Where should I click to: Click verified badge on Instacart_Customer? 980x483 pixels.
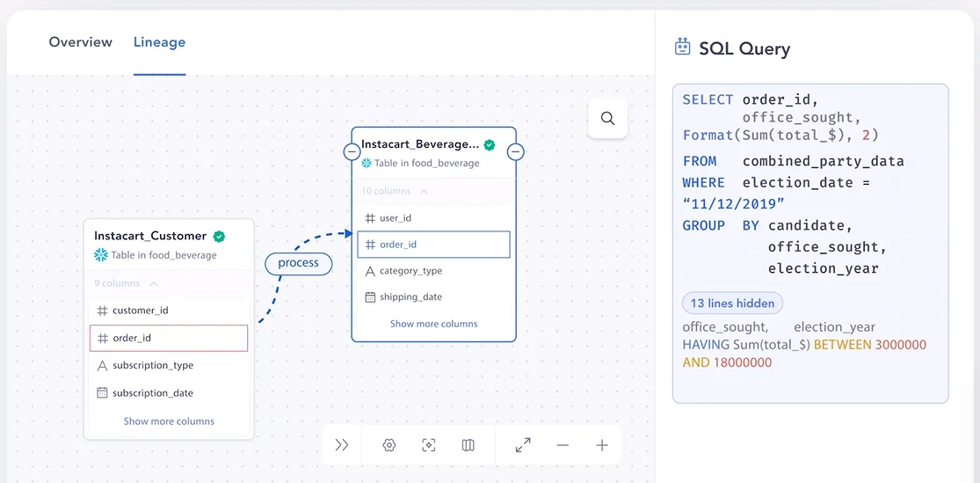tap(220, 236)
